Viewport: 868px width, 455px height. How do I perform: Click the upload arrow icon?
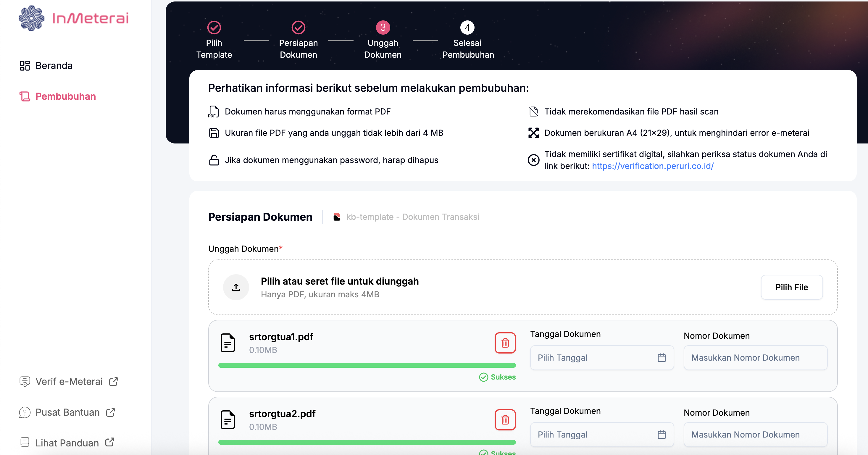[236, 287]
